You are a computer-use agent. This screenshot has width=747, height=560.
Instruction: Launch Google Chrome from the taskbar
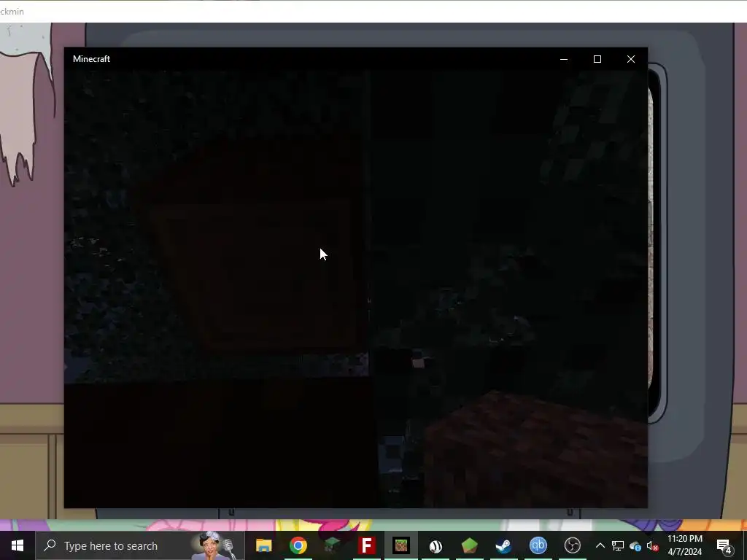[298, 545]
